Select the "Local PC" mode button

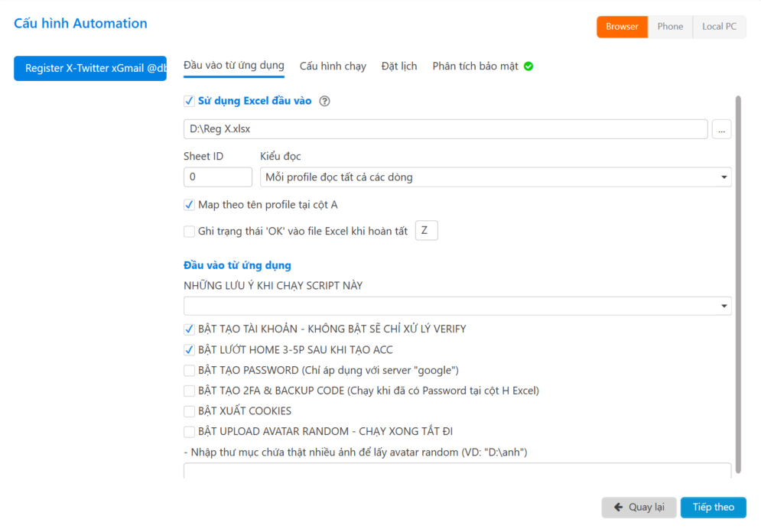pos(719,27)
